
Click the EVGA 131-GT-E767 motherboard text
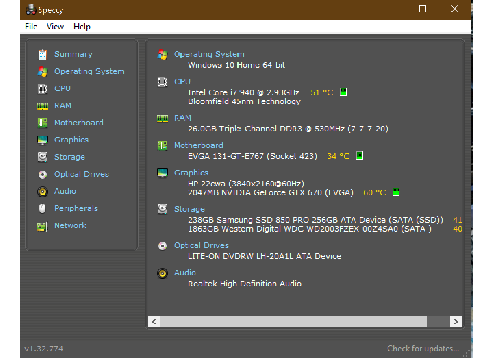coord(253,156)
